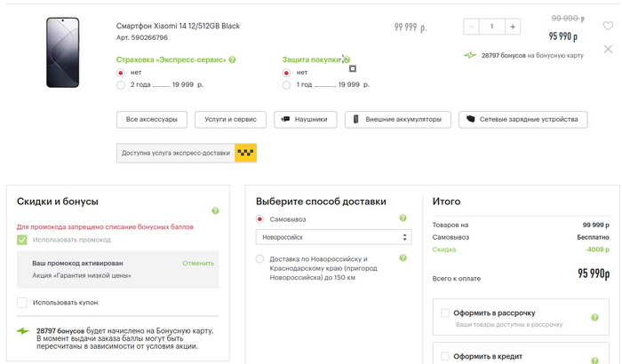Click help icon beside «Защита покупки»
This screenshot has width=622, height=364.
click(346, 59)
